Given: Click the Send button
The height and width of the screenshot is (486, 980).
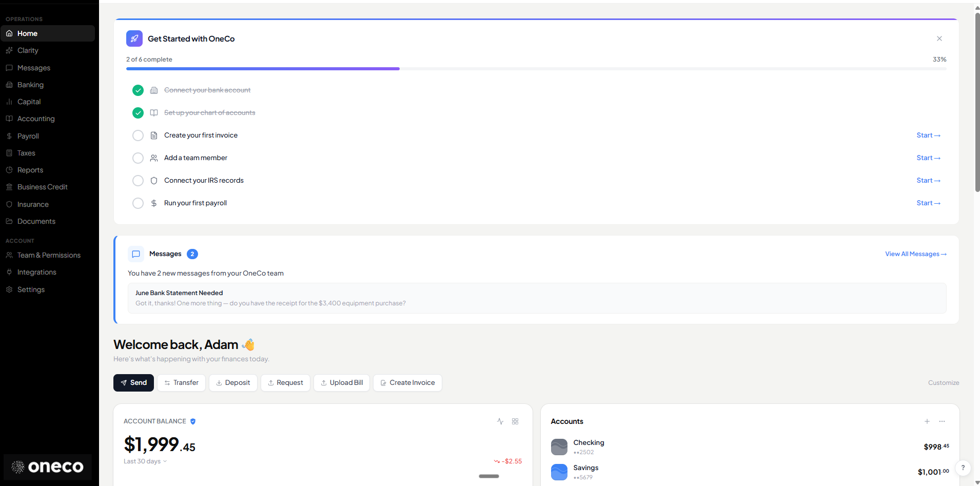Looking at the screenshot, I should click(133, 383).
